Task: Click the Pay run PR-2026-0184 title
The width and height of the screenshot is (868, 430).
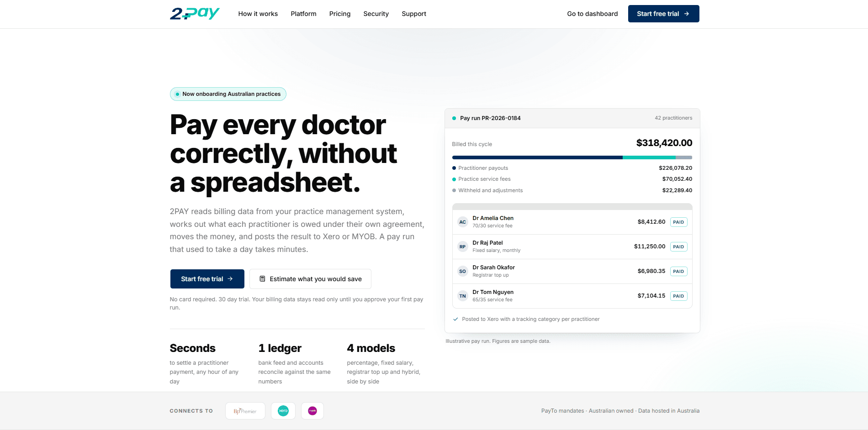Action: (490, 118)
